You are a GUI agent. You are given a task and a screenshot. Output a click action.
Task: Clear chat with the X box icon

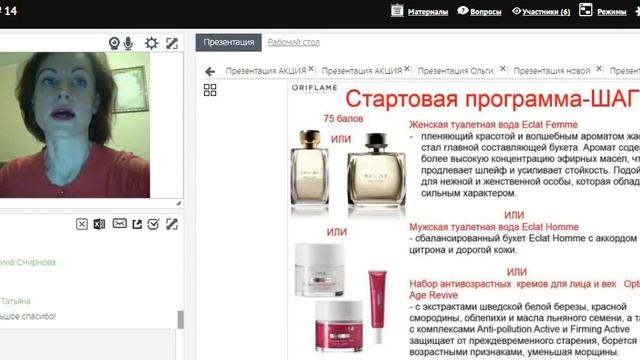pyautogui.click(x=82, y=224)
